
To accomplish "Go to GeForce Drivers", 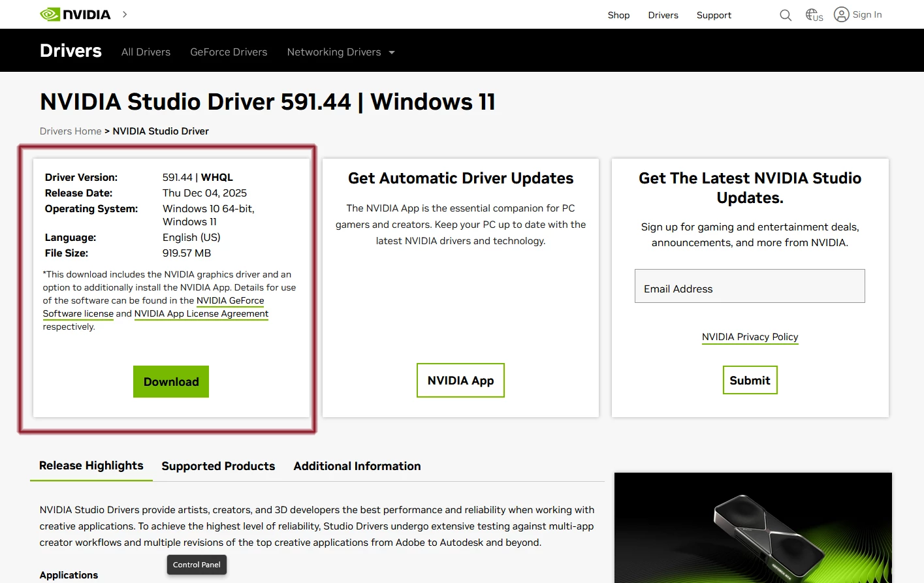I will 229,52.
